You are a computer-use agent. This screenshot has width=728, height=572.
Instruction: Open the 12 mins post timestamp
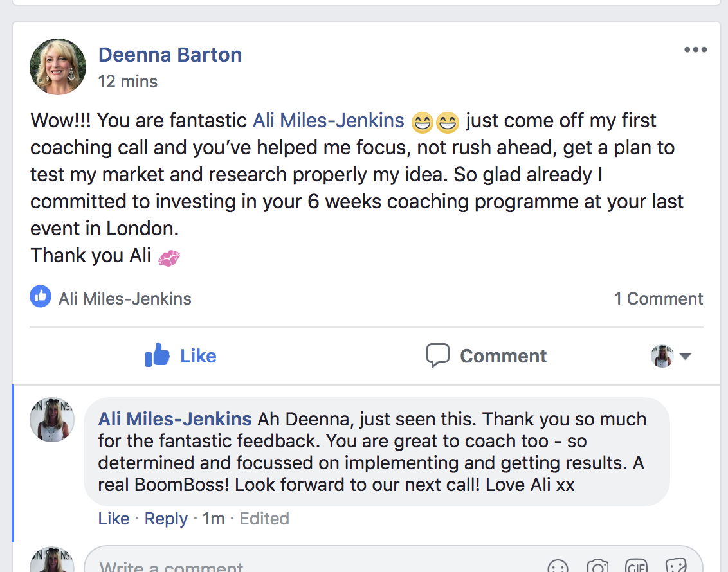coord(127,82)
